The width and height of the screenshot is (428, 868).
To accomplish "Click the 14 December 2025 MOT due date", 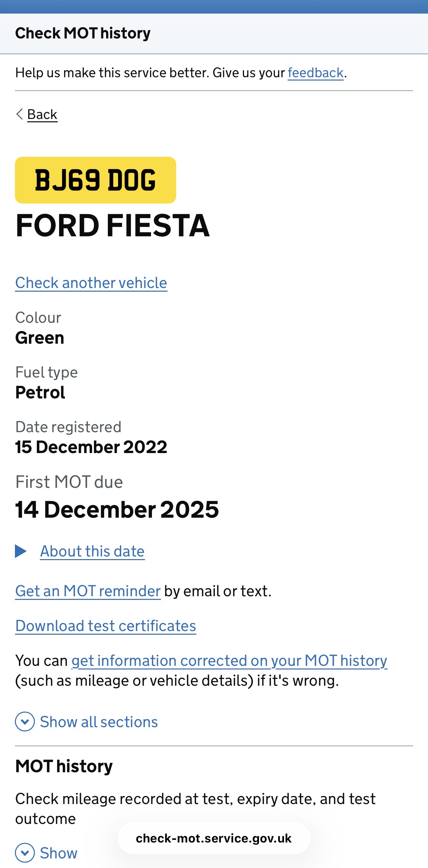I will tap(117, 509).
